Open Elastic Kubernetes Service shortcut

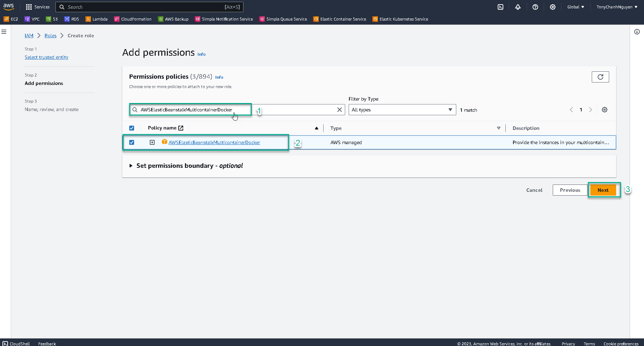click(x=400, y=19)
